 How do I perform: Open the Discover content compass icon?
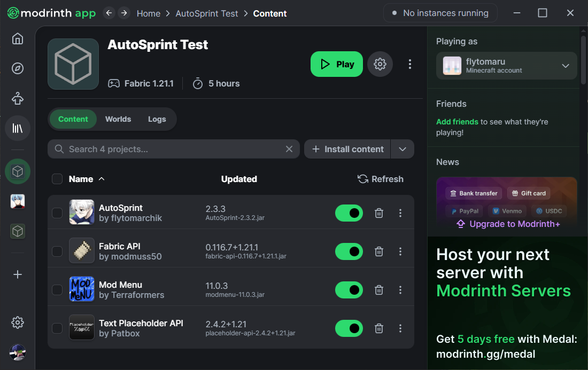18,68
